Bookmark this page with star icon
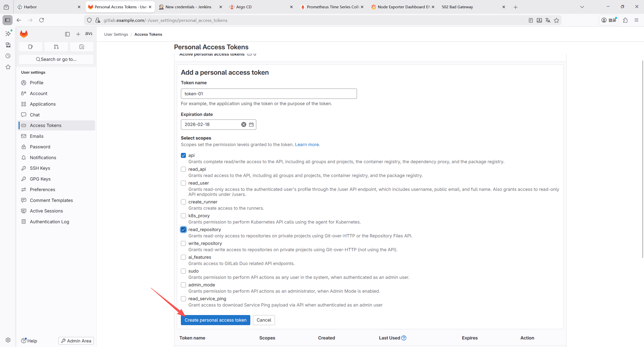The height and width of the screenshot is (347, 644). (x=556, y=20)
